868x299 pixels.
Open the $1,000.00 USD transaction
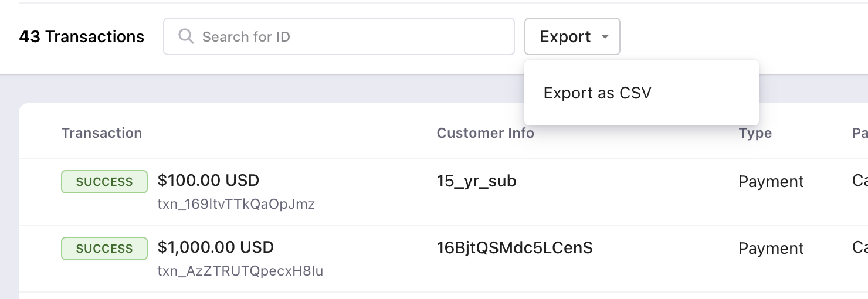coord(215,247)
